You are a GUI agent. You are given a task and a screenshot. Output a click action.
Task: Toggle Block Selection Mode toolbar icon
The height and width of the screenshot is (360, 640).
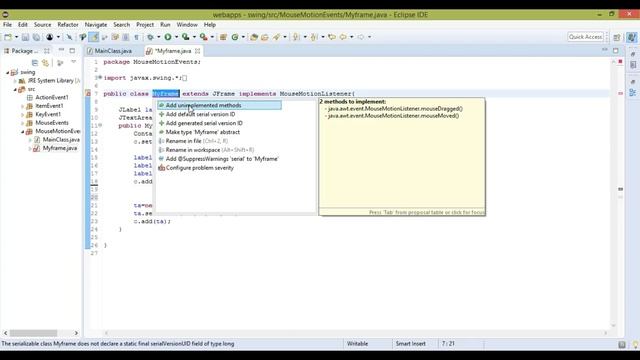(126, 37)
